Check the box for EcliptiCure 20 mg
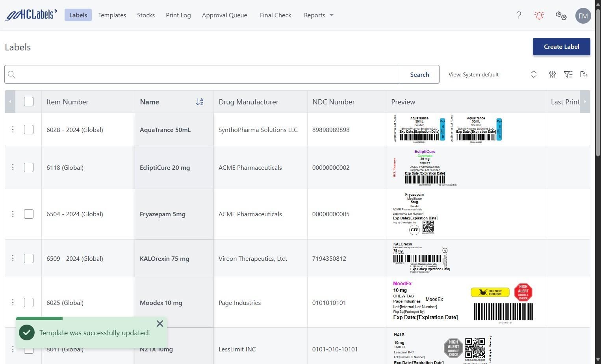This screenshot has width=601, height=364. pos(29,167)
